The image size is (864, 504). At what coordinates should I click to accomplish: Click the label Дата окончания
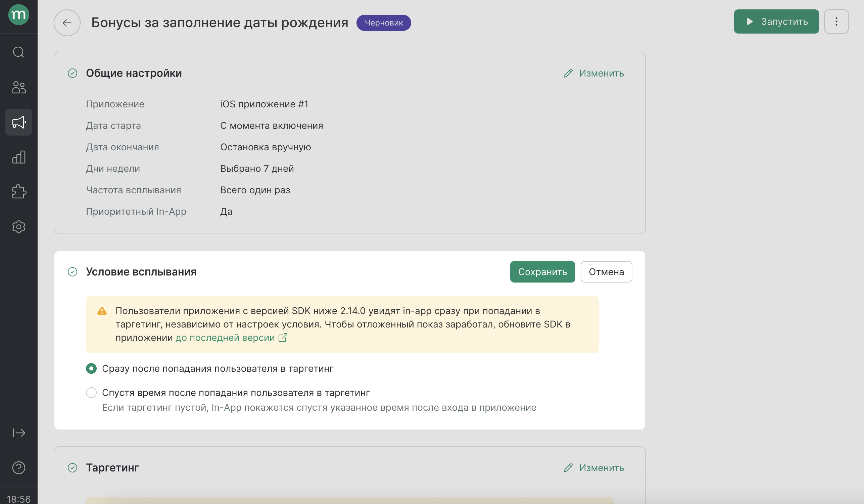click(x=123, y=147)
